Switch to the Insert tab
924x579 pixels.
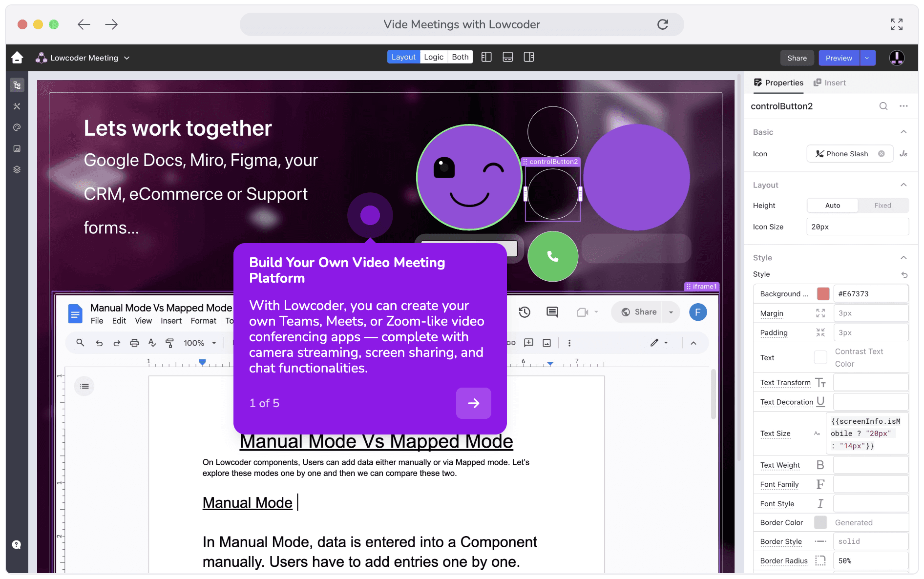pos(830,83)
